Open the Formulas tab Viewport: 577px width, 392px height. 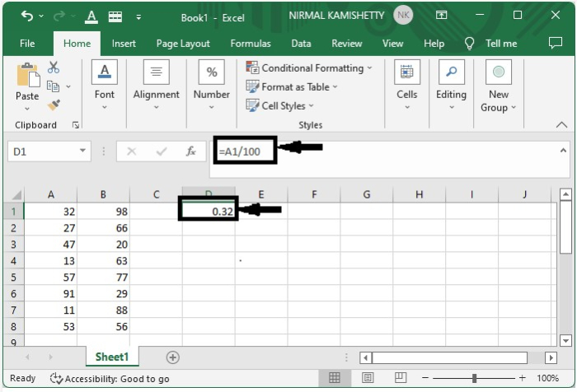251,44
